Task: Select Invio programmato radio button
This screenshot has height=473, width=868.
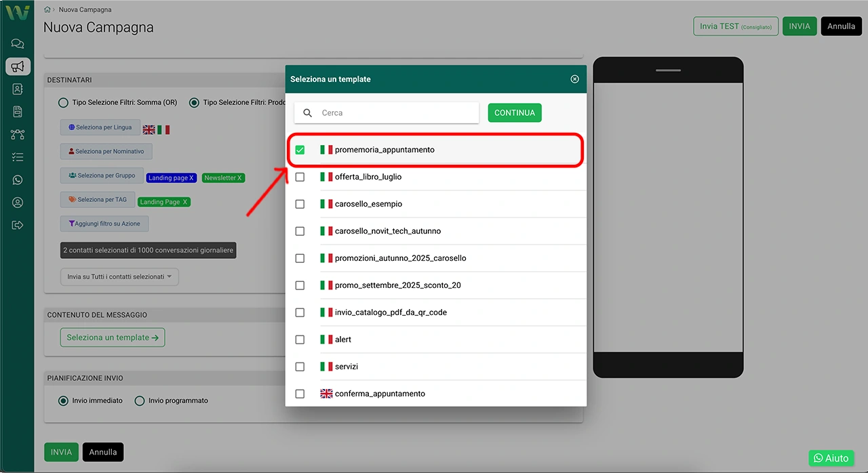Action: (x=140, y=401)
